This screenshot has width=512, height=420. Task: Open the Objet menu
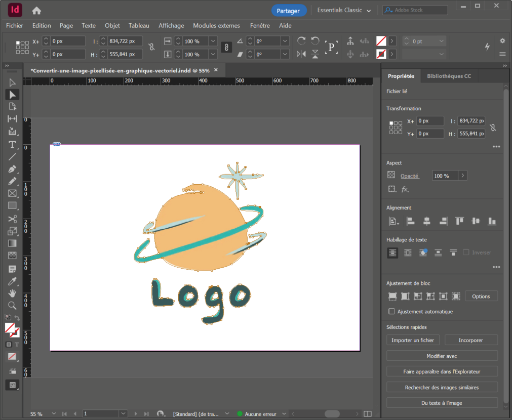pyautogui.click(x=112, y=26)
